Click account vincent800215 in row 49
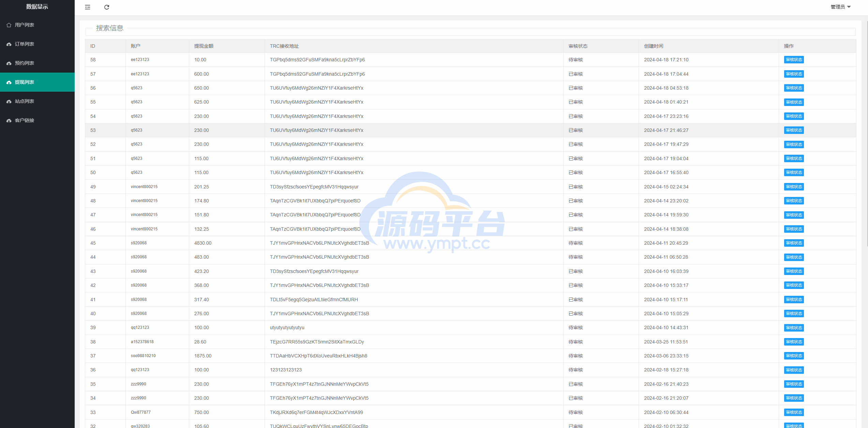This screenshot has width=868, height=428. click(x=144, y=187)
